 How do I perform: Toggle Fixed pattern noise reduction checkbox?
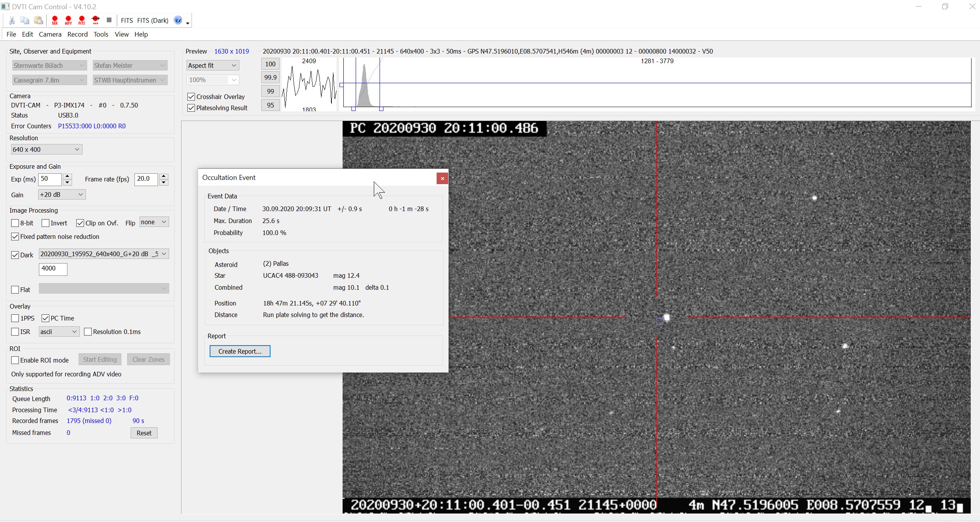(x=15, y=237)
